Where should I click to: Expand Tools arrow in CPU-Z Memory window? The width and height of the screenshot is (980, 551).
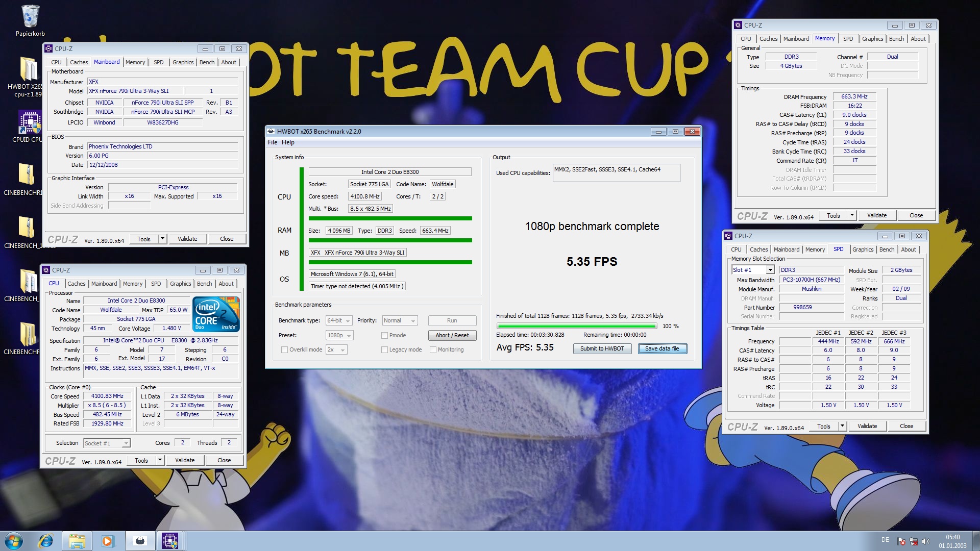(x=852, y=215)
